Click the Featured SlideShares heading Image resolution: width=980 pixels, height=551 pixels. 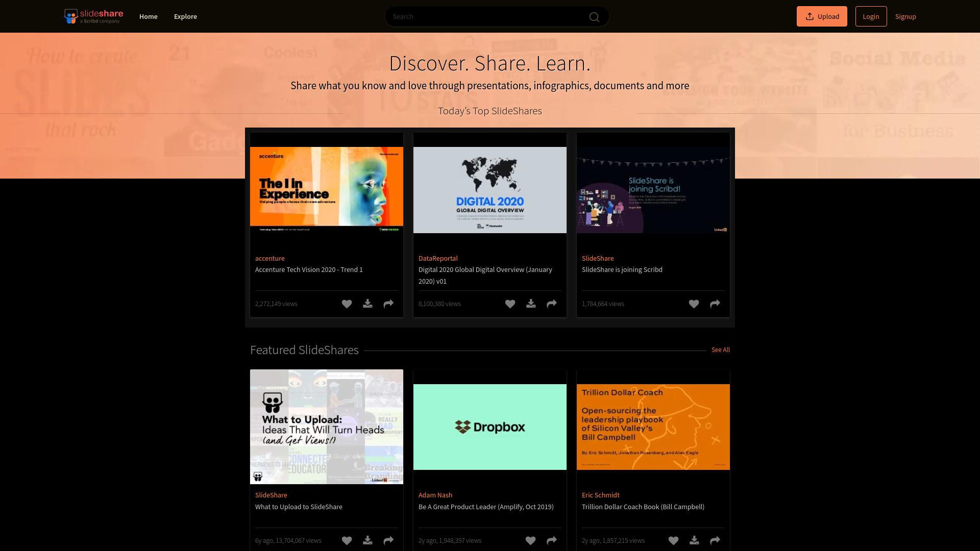pos(304,350)
